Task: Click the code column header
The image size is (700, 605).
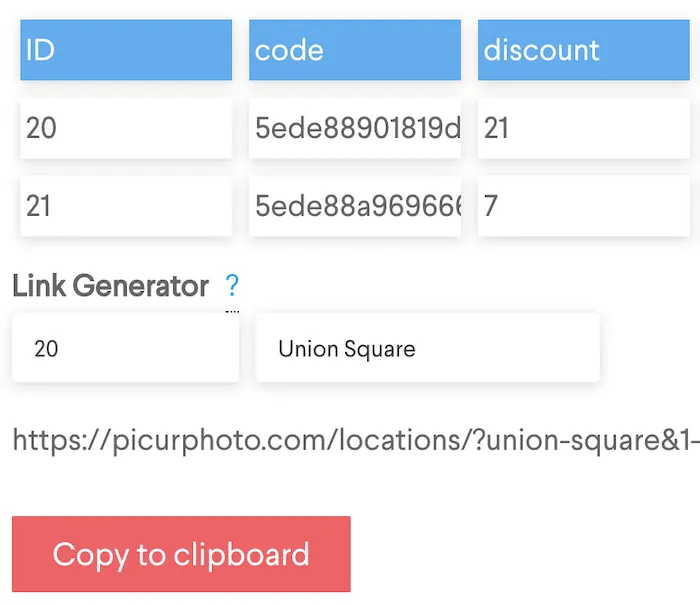Action: [354, 50]
